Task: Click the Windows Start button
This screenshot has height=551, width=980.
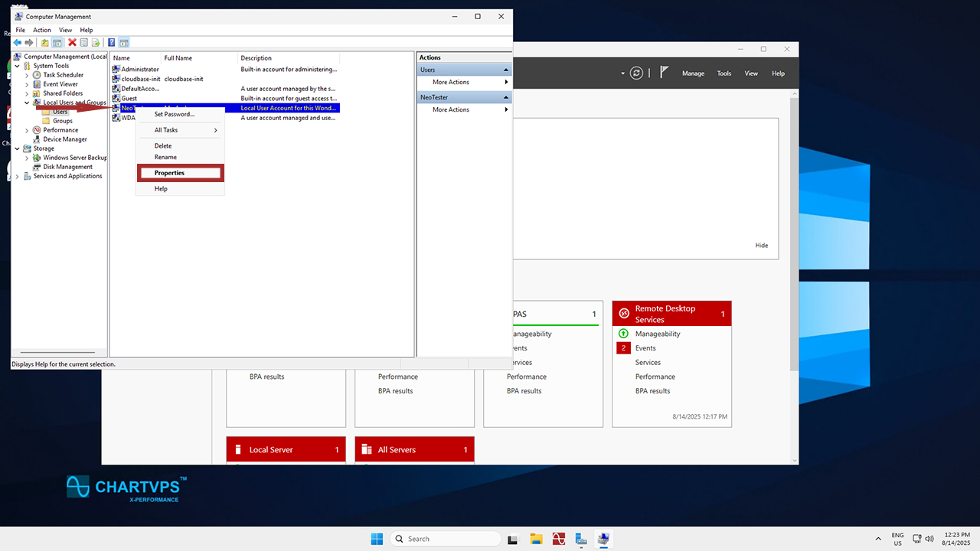Action: pos(377,539)
